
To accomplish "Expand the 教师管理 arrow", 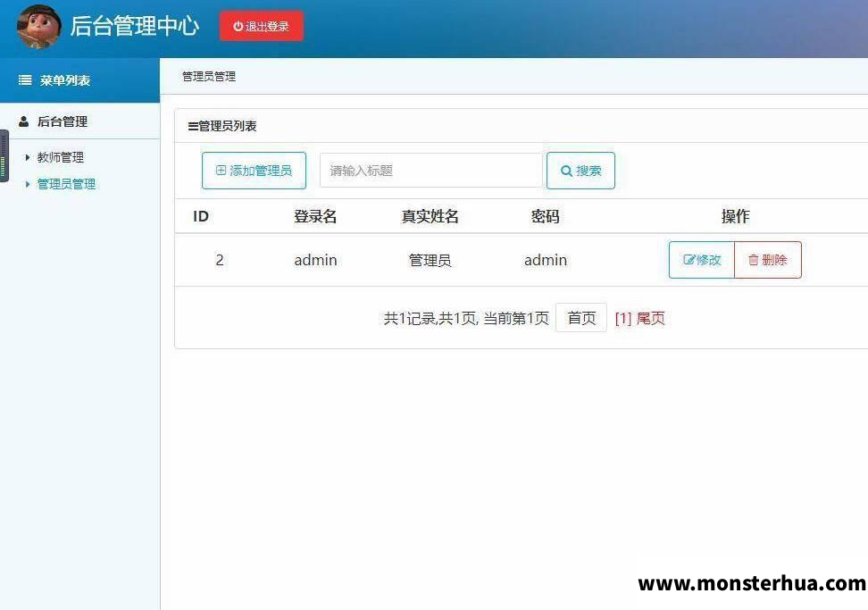I will click(27, 158).
